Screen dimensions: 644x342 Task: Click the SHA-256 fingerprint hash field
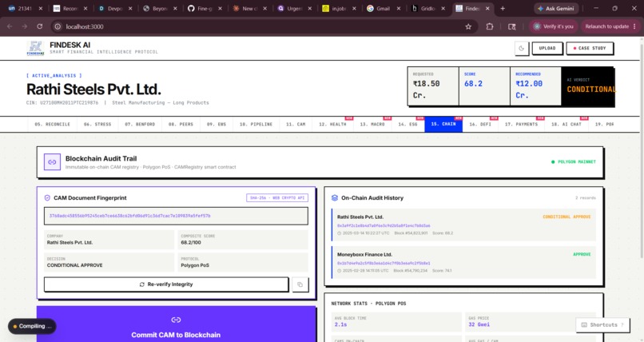(x=176, y=216)
